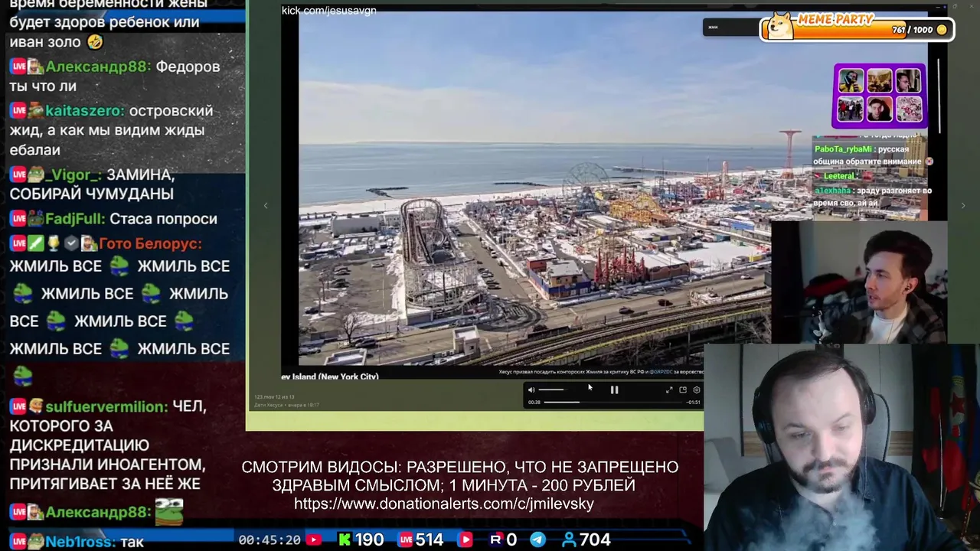
Task: Click username Гото Белорус in chat
Action: coord(150,243)
